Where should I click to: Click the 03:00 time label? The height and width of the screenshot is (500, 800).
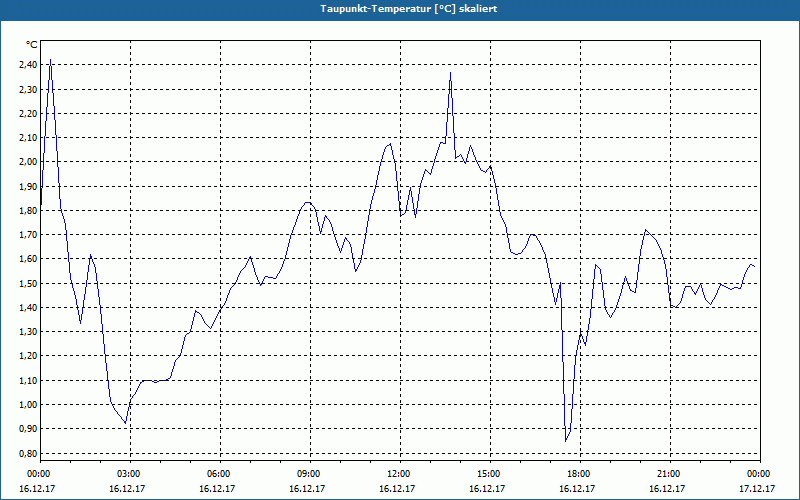(x=131, y=474)
